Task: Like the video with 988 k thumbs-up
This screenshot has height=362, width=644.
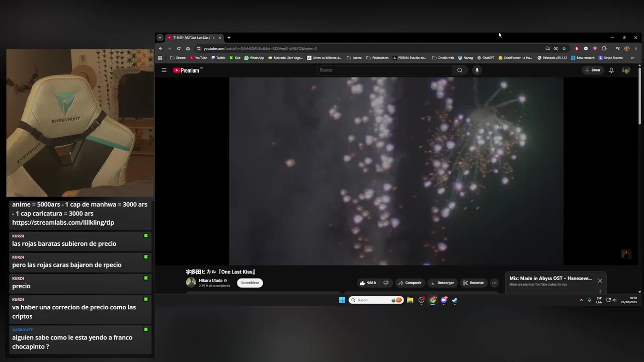Action: click(x=368, y=283)
